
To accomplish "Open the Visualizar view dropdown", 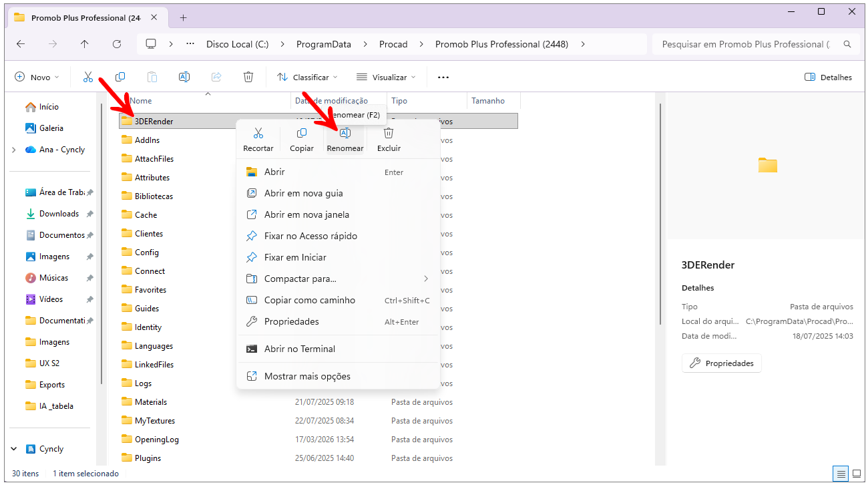I will [386, 77].
